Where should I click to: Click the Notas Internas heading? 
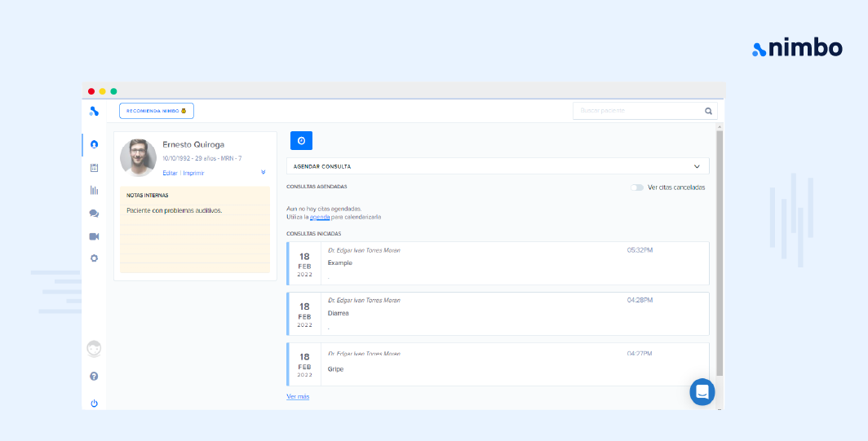pos(147,196)
